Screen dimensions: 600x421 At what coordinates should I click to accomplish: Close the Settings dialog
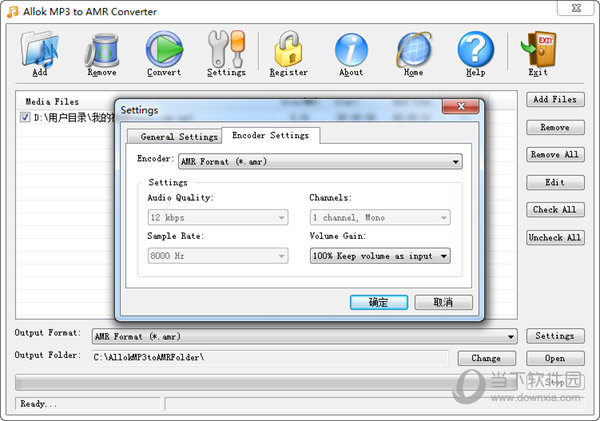461,106
